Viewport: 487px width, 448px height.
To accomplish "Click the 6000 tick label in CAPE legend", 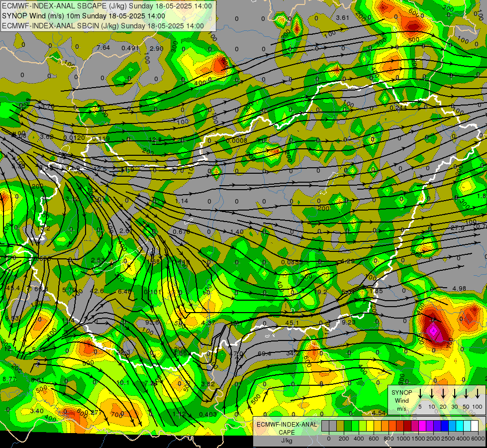I will click(x=478, y=439).
